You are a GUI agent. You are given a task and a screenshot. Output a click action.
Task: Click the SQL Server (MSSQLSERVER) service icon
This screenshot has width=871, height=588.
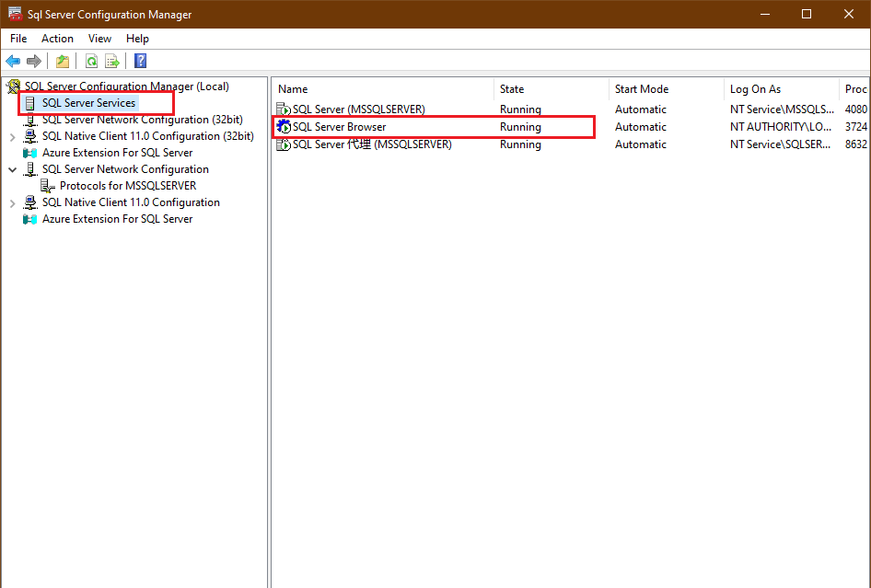tap(284, 110)
